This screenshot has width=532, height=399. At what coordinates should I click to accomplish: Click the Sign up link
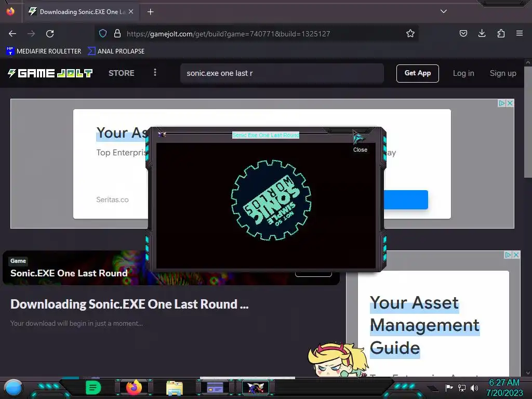(503, 73)
